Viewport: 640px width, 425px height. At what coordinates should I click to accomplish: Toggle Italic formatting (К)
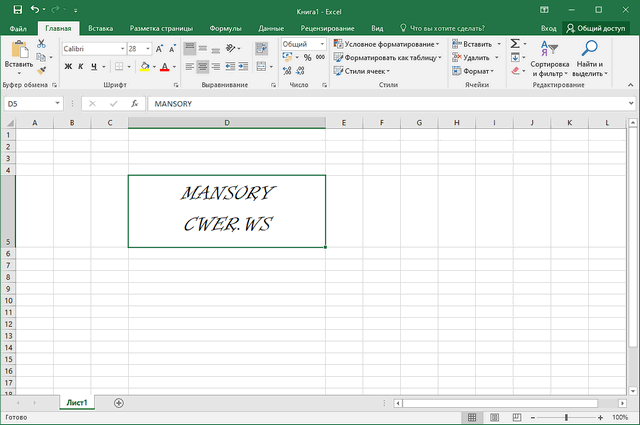(82, 67)
